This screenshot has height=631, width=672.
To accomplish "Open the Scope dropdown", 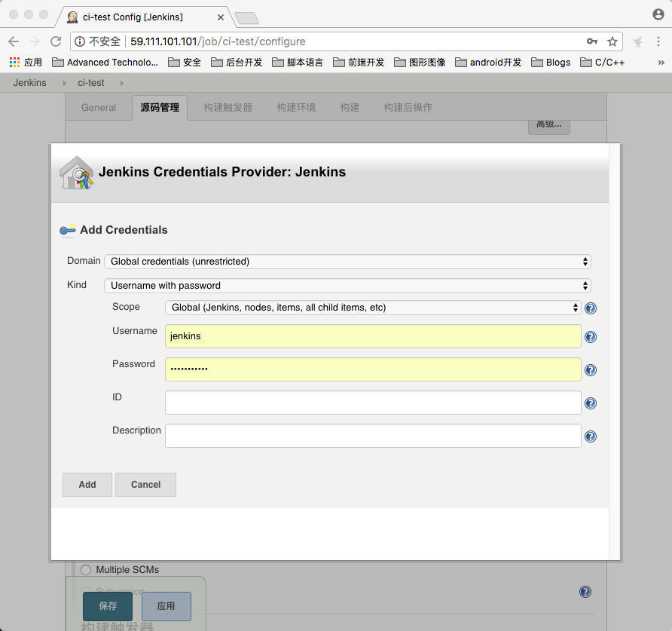I will click(x=373, y=308).
